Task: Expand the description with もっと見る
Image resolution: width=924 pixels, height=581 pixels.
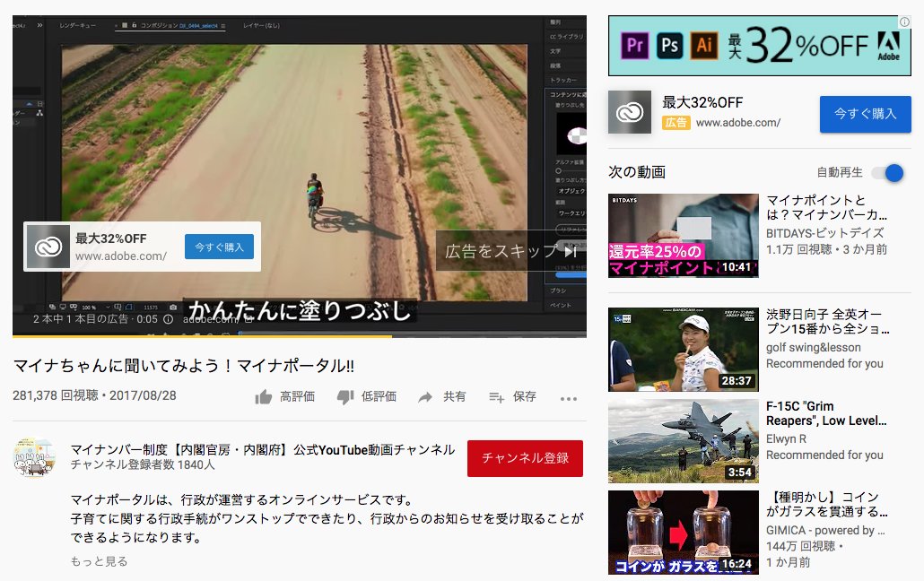Action: tap(99, 561)
